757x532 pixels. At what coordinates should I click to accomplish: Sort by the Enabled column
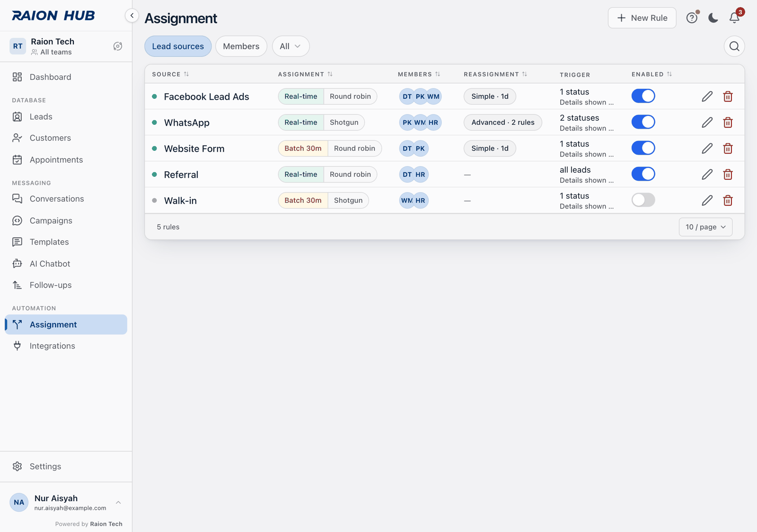click(x=652, y=74)
